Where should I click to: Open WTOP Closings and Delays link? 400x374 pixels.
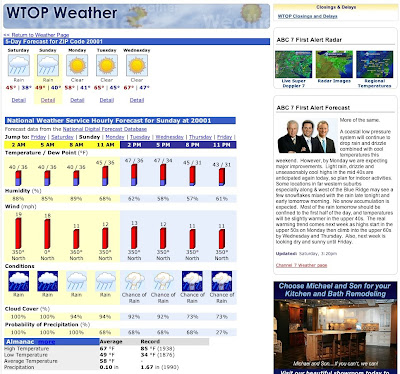tap(307, 16)
